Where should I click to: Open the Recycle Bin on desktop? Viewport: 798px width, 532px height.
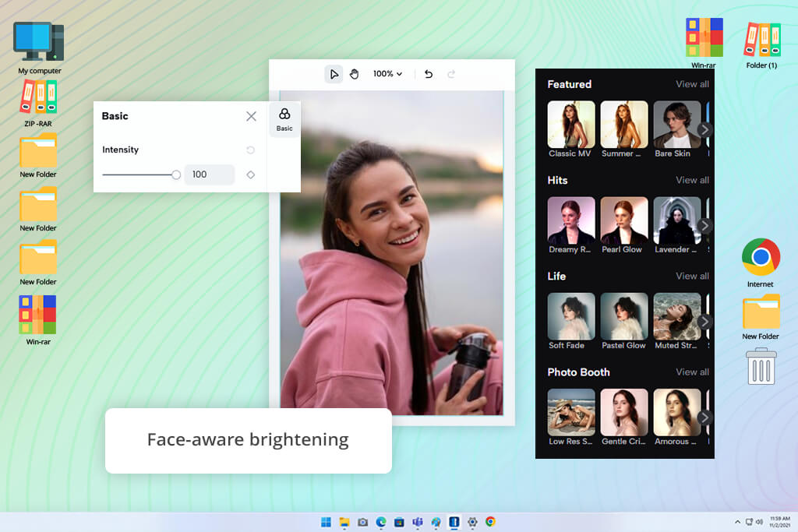[x=761, y=366]
